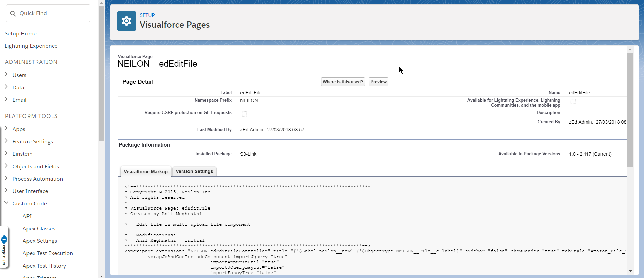The height and width of the screenshot is (278, 644).
Task: Open Lightning Experience menu item
Action: (31, 46)
